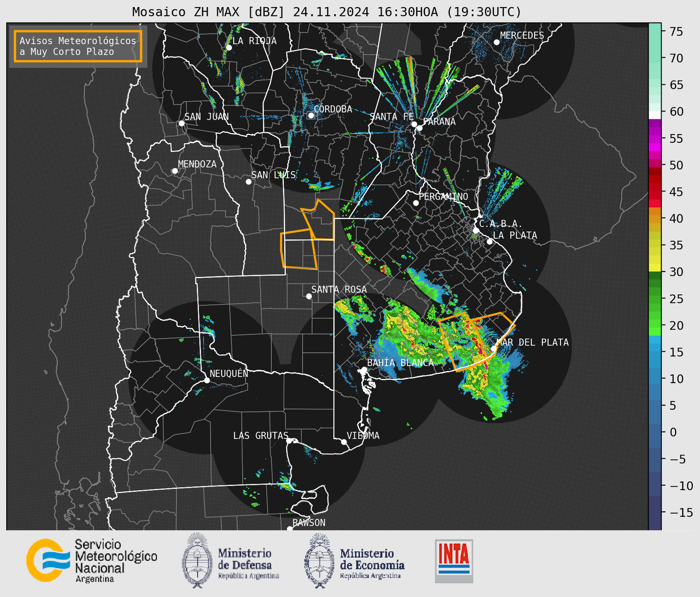Viewport: 700px width, 597px height.
Task: Select the PARANA city marker
Action: (x=420, y=128)
